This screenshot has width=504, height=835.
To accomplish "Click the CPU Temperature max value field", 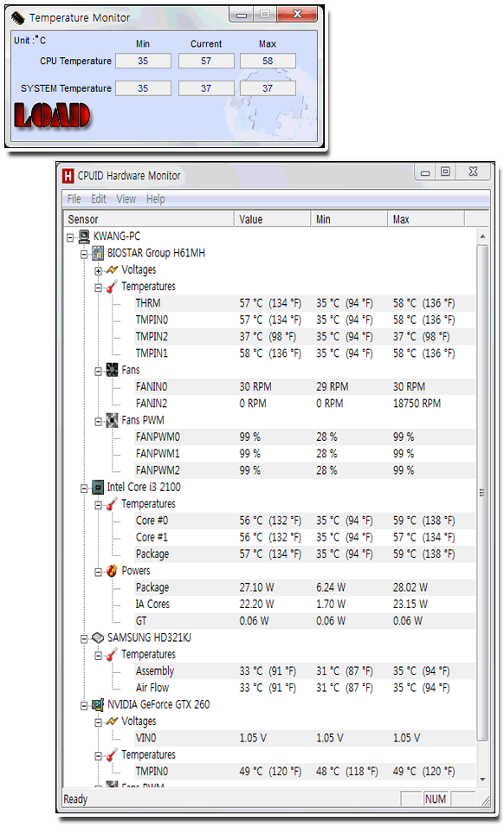I will click(268, 61).
